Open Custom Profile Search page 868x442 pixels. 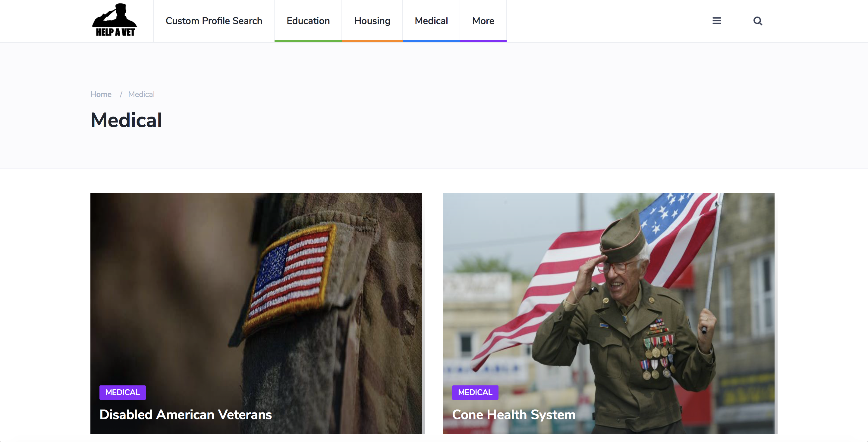(214, 21)
